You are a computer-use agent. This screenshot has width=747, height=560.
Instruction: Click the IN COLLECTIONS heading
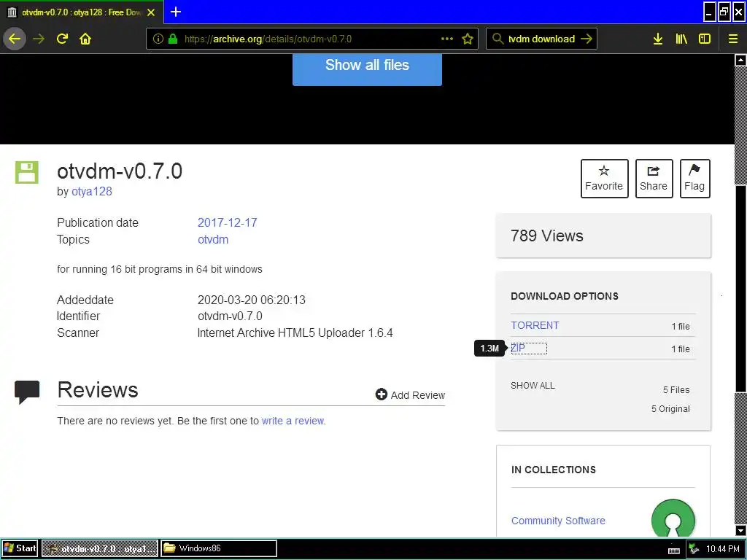554,470
